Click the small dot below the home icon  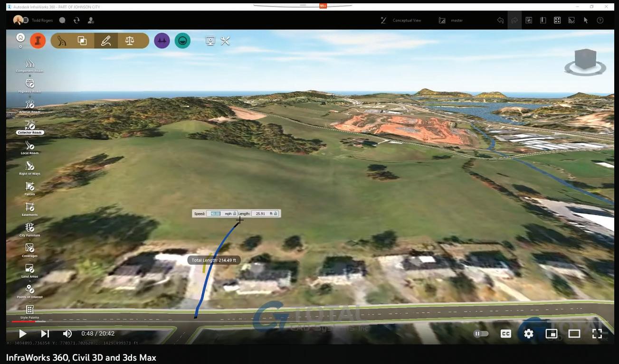(20, 47)
